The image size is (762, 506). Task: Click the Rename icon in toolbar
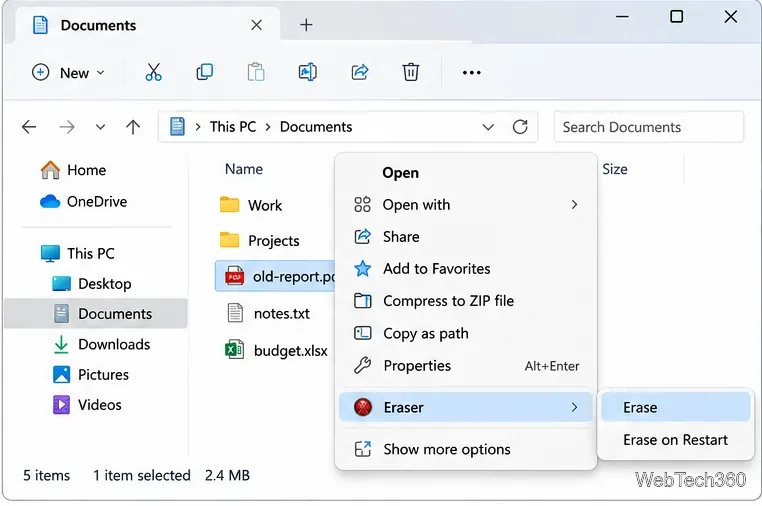pos(308,72)
